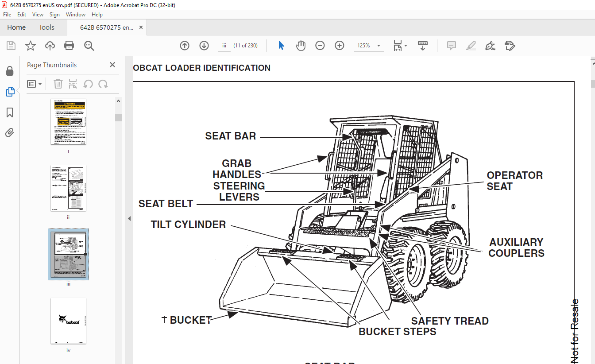
Task: Click the thumbnails panel scrollbar thumb
Action: [118, 117]
